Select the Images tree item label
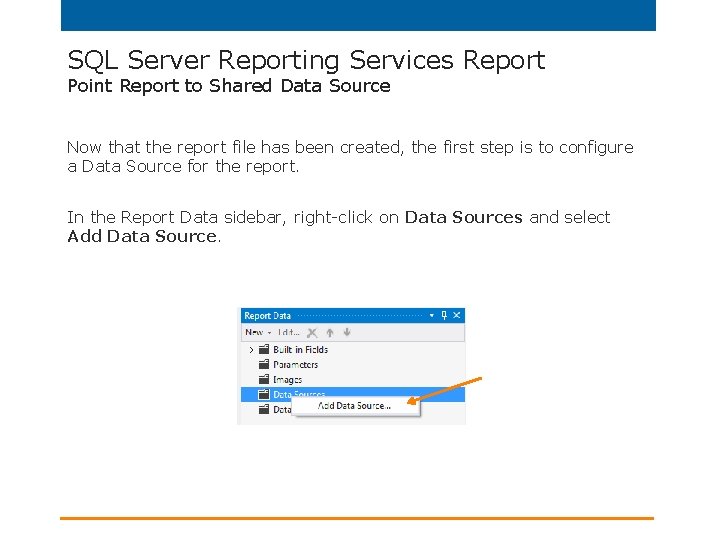 click(288, 380)
